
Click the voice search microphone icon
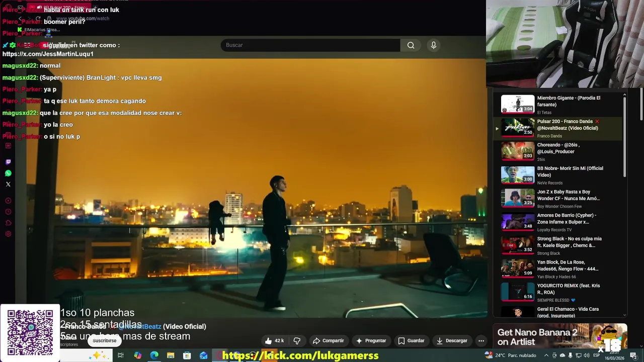click(x=434, y=45)
